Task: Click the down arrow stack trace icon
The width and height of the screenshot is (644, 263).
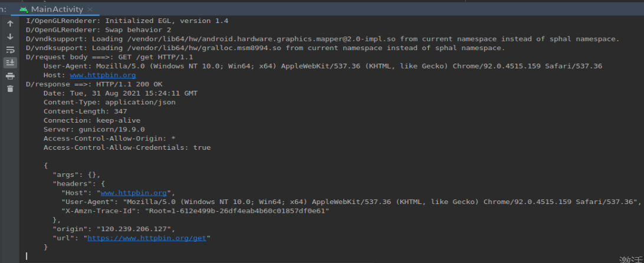Action: (x=10, y=37)
